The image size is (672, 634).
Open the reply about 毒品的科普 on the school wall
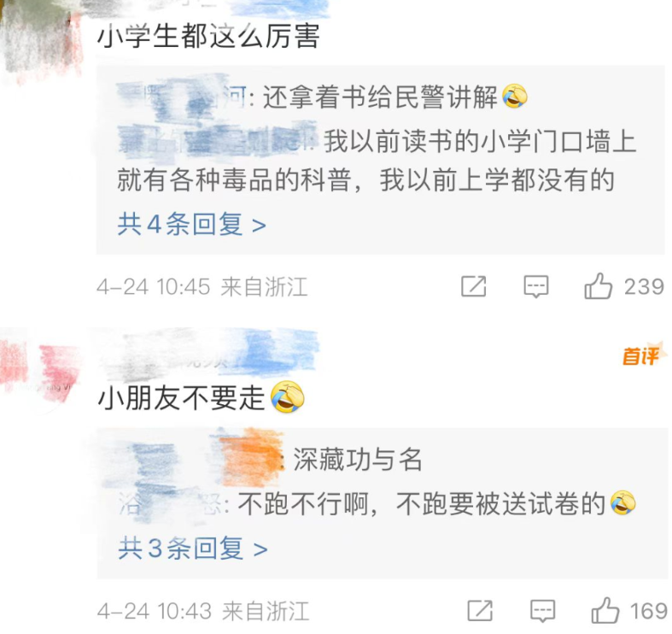click(377, 161)
